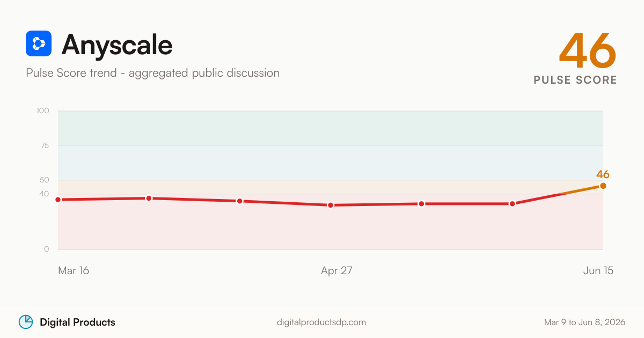
Task: Click the Mar 16 axis label
Action: [x=74, y=270]
